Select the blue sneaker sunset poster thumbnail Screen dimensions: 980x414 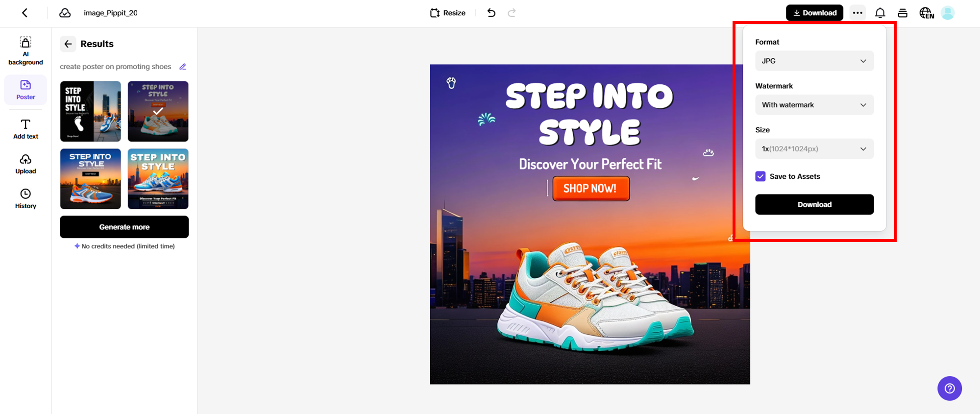[90, 179]
